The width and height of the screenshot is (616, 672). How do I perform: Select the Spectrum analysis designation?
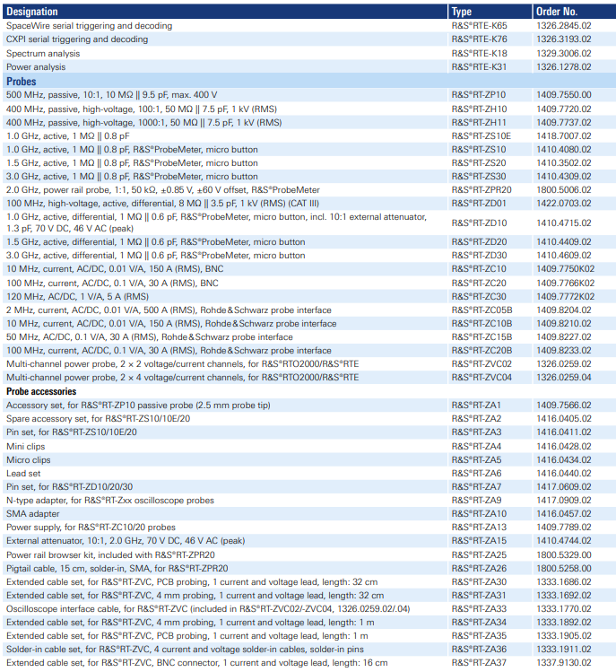click(43, 54)
